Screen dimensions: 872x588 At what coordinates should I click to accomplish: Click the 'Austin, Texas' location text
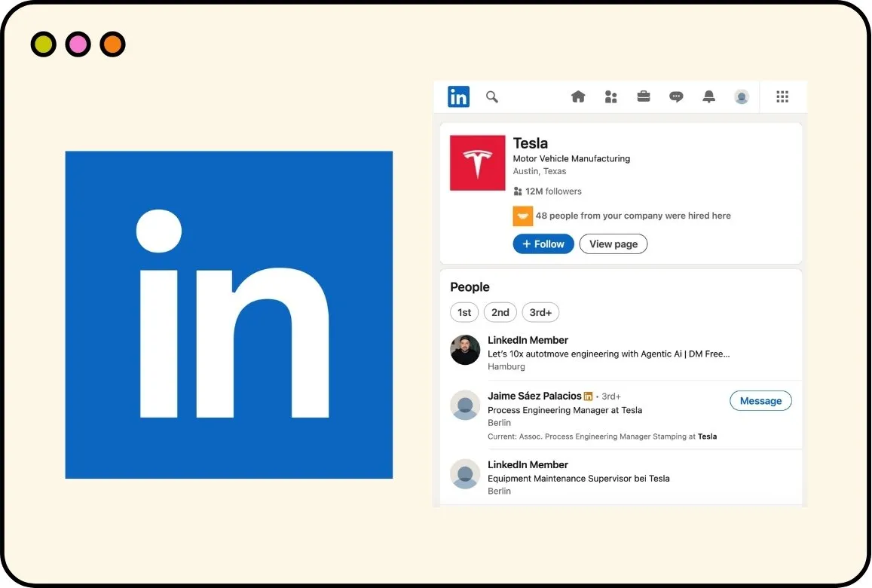tap(540, 171)
